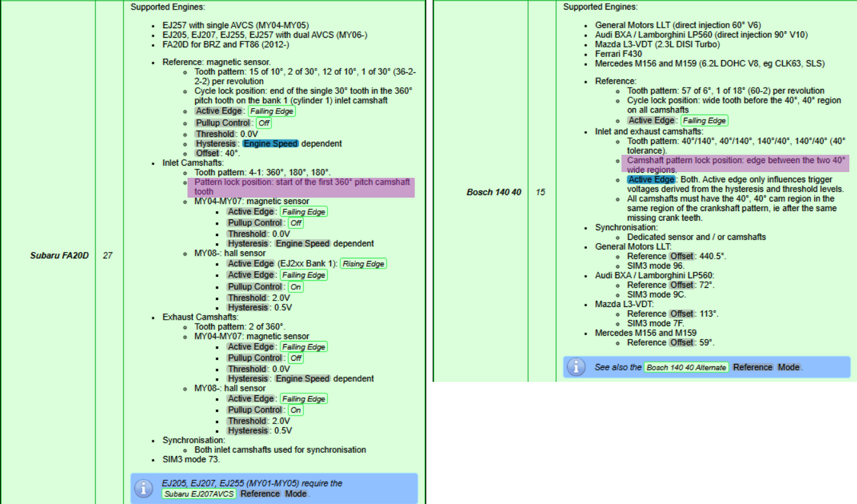Viewport: 857px width, 504px height.
Task: Click the Offset term under General Motors LLT
Action: (682, 256)
